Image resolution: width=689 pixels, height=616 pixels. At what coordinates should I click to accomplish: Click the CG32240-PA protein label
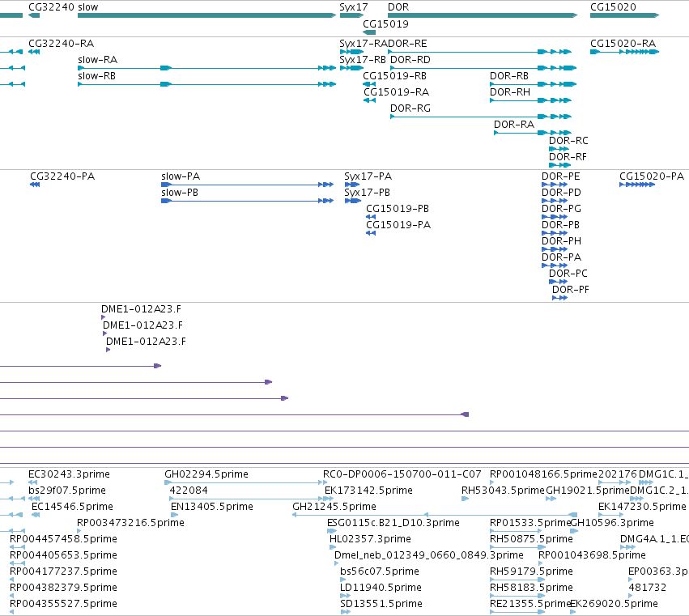[62, 176]
